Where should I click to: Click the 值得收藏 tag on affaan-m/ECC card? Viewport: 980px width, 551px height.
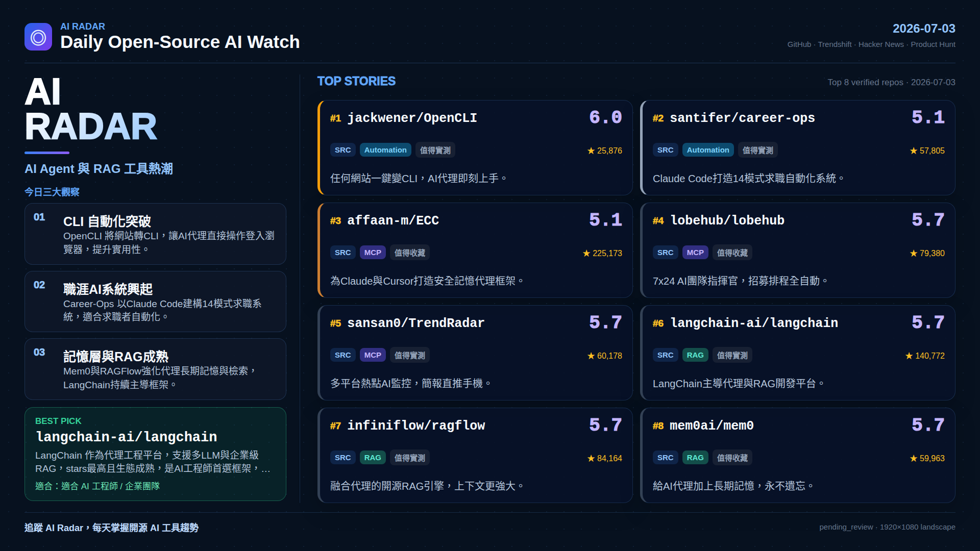[x=410, y=253]
